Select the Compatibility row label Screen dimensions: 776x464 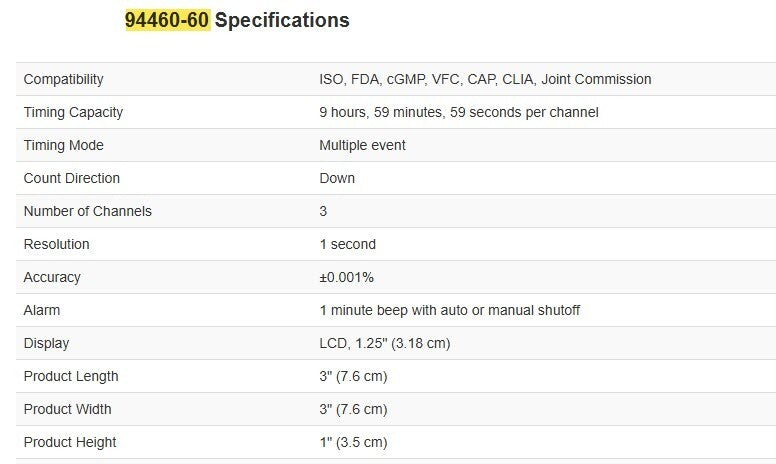pos(63,79)
